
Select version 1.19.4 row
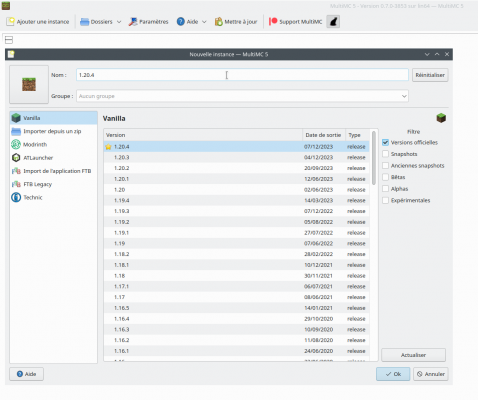[x=237, y=200]
